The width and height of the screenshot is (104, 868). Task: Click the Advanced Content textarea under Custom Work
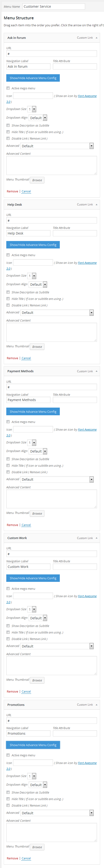click(51, 666)
